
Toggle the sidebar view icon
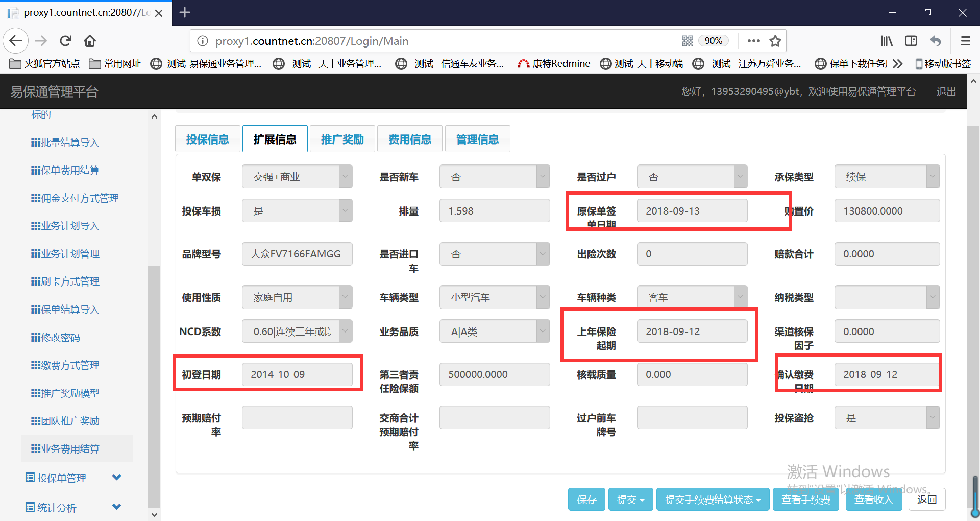[911, 41]
